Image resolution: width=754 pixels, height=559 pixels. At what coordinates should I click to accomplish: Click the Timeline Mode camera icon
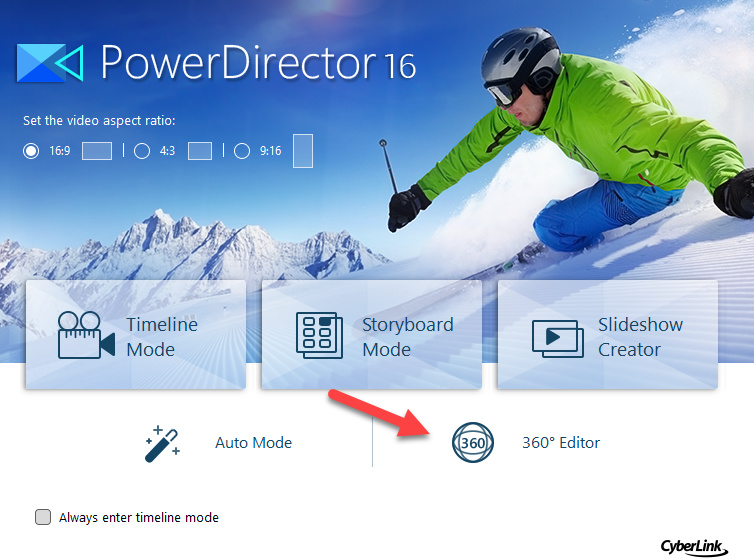86,335
